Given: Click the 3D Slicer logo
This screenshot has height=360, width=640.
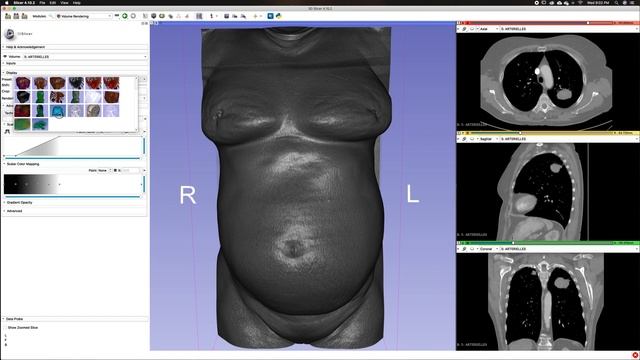Looking at the screenshot, I should click(10, 34).
